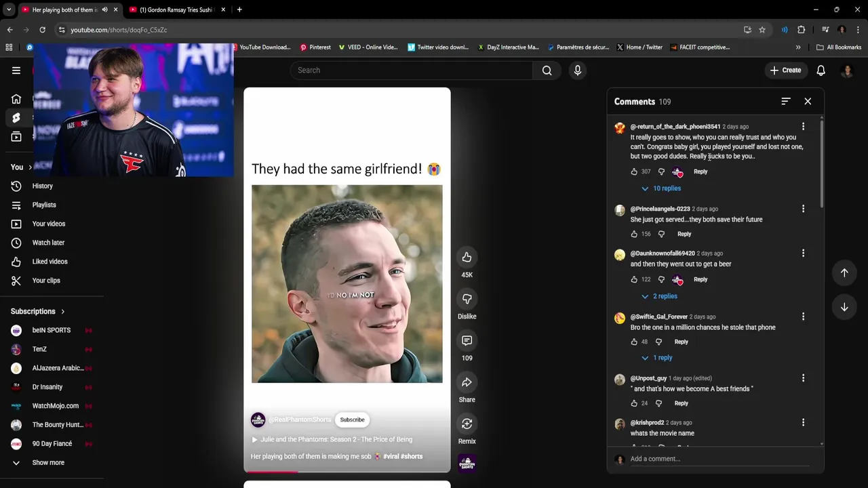Click the Create button

click(785, 70)
